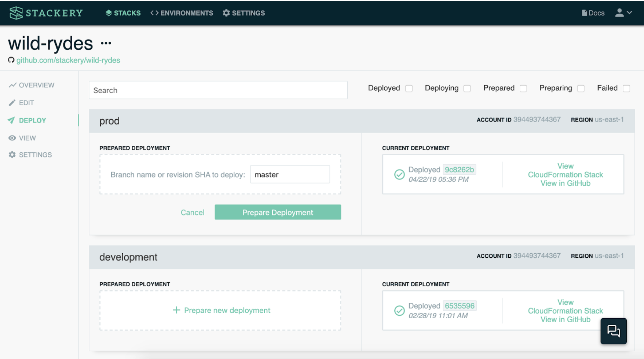Viewport: 644px width, 359px height.
Task: Cancel the prod prepared deployment
Action: click(x=193, y=213)
